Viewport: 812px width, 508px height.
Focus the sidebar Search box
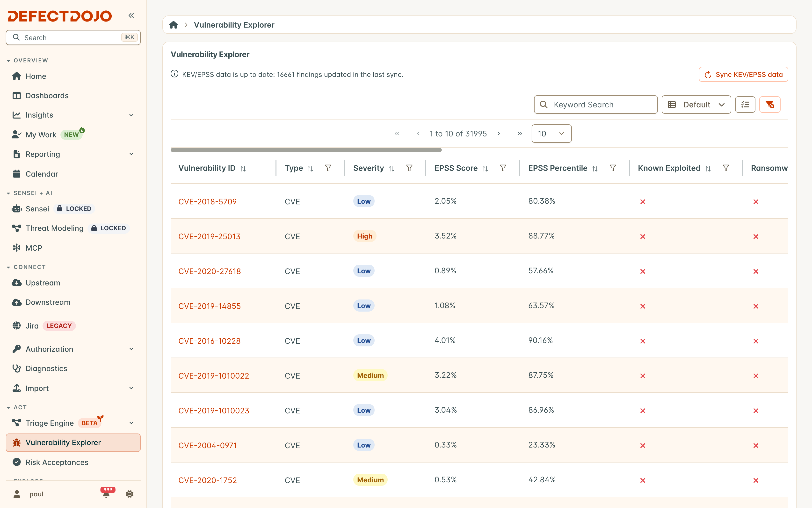pyautogui.click(x=73, y=37)
